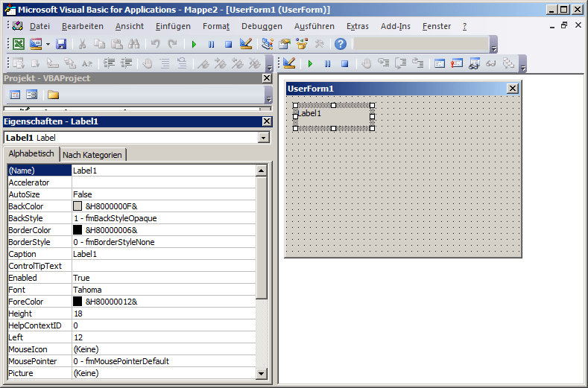Click the Uncomment Block icon

coord(183,63)
